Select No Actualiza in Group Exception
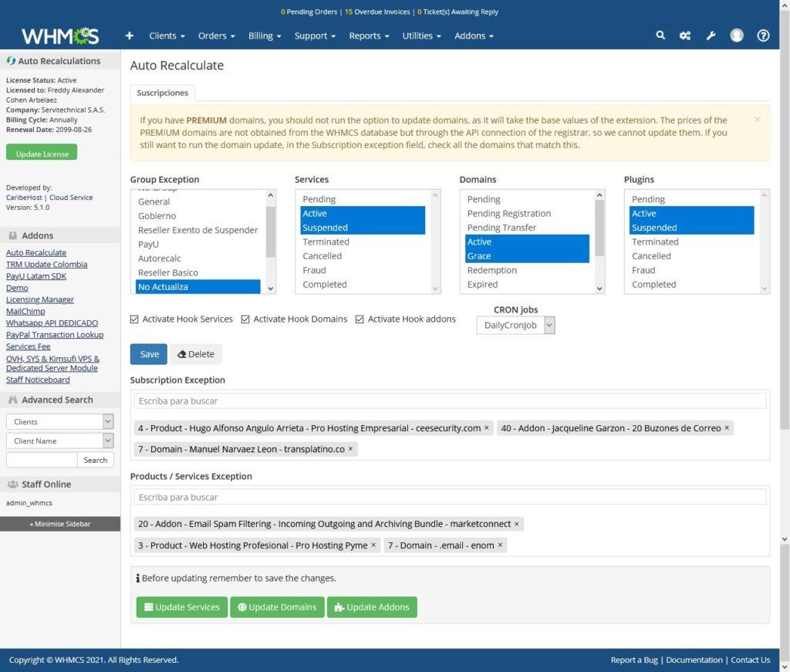 [x=198, y=287]
